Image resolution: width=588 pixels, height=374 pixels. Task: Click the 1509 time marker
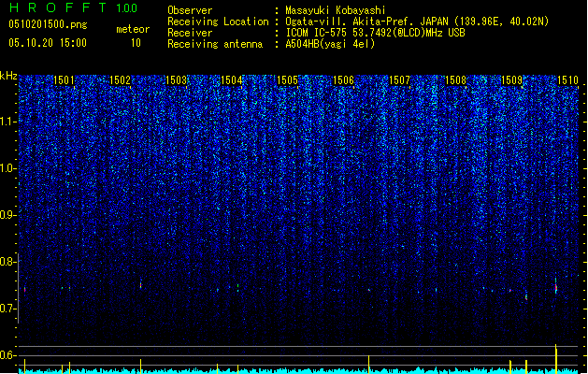coord(511,80)
